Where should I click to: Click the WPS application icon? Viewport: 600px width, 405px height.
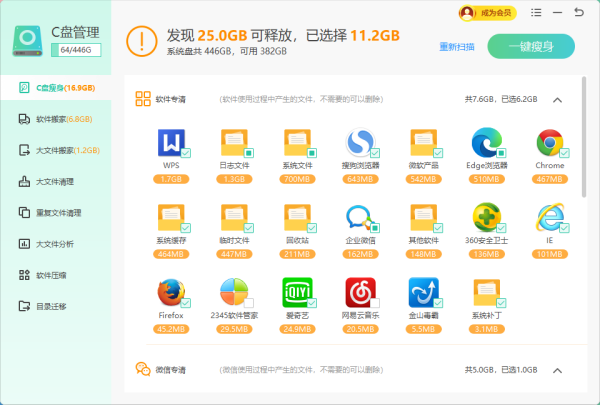(171, 142)
